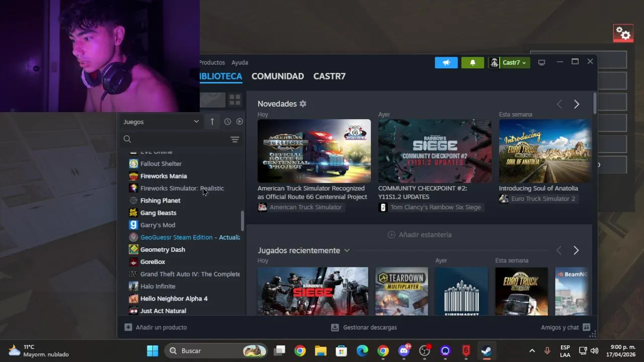Screen dimensions: 644x362
Task: Click the game list scrollbar thumb
Action: [243, 220]
